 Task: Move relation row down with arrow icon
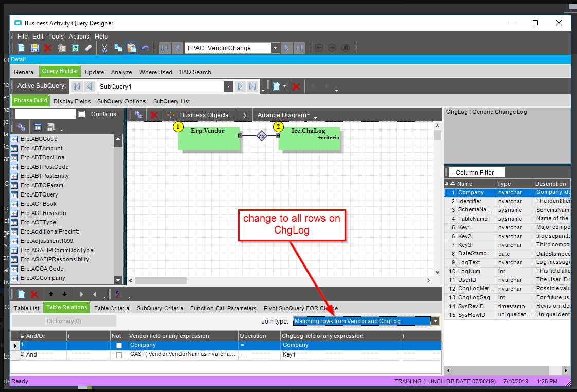(x=64, y=294)
